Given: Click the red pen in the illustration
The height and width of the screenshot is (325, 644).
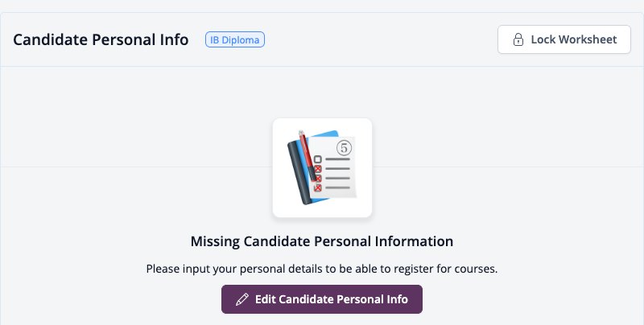Looking at the screenshot, I should (308, 156).
